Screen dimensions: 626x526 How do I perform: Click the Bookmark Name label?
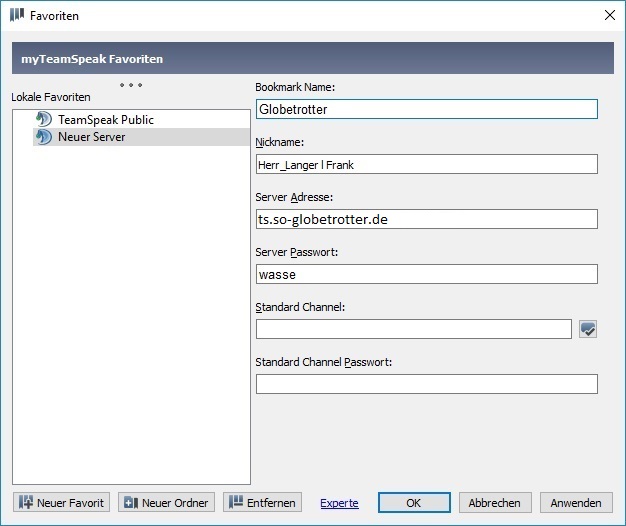click(295, 87)
